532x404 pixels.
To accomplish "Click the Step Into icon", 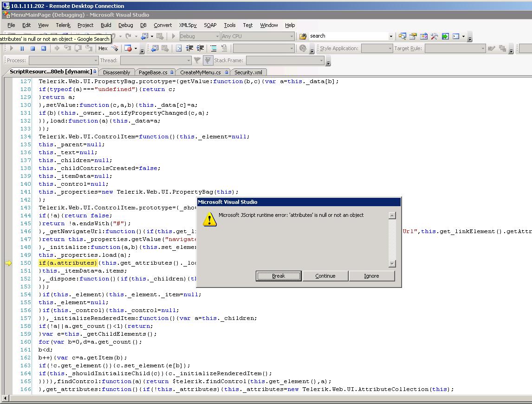I will pyautogui.click(x=67, y=49).
